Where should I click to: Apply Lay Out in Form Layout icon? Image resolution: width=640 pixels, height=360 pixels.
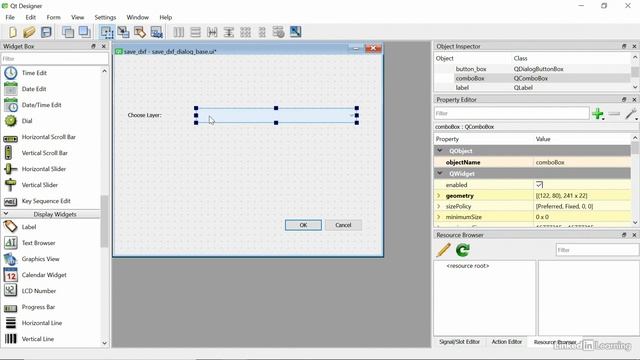pyautogui.click(x=262, y=32)
